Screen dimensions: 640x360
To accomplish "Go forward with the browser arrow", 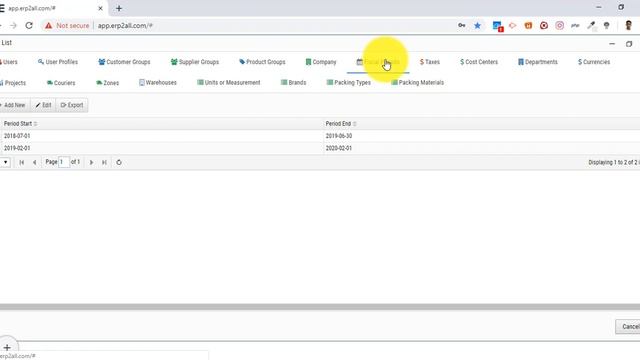I will point(13,25).
